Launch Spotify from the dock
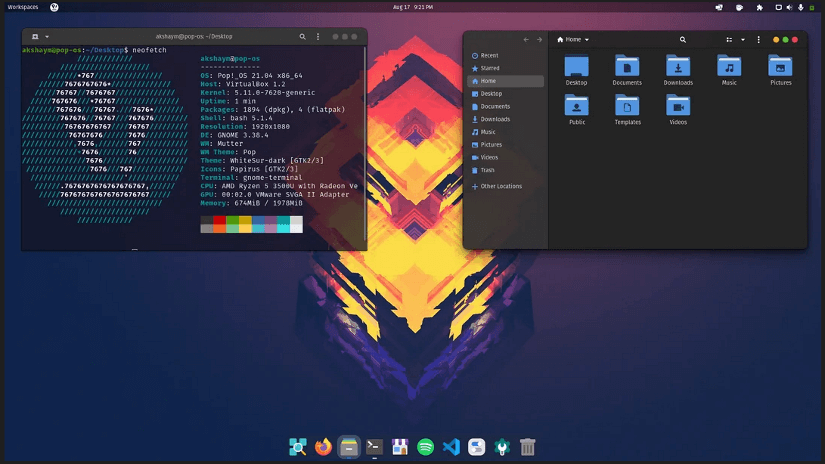Image resolution: width=825 pixels, height=464 pixels. pyautogui.click(x=425, y=447)
